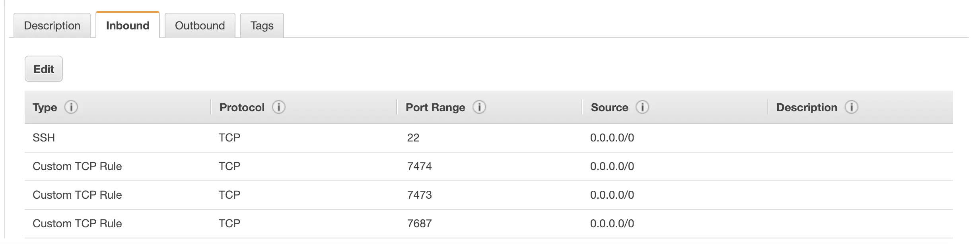This screenshot has width=980, height=244.
Task: Click the Port Range info icon
Action: 479,107
